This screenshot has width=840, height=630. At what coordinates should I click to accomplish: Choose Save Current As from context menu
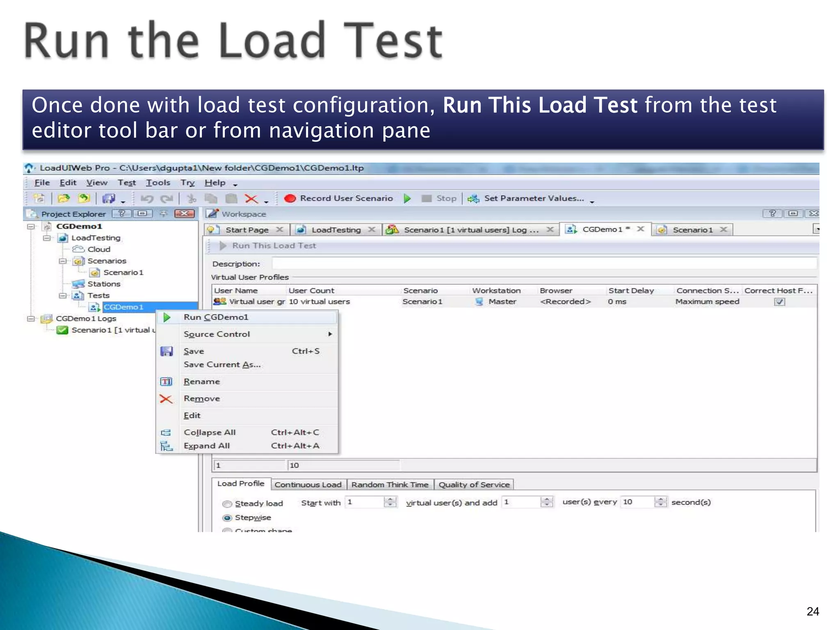pyautogui.click(x=222, y=365)
